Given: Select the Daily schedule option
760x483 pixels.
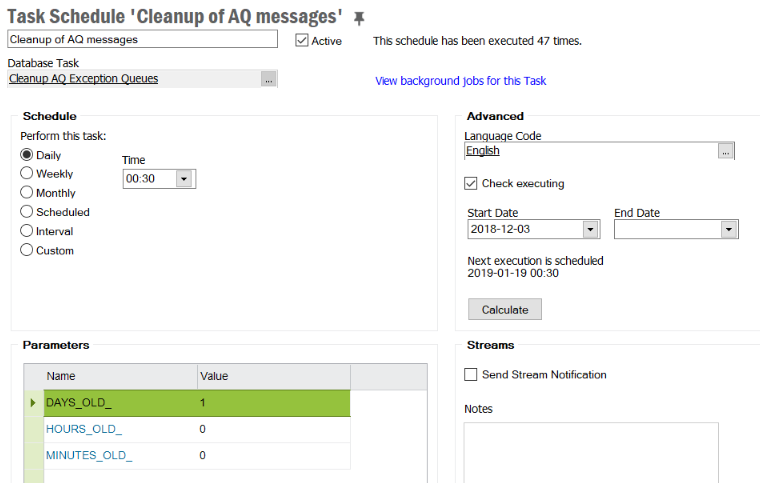Looking at the screenshot, I should click(27, 155).
